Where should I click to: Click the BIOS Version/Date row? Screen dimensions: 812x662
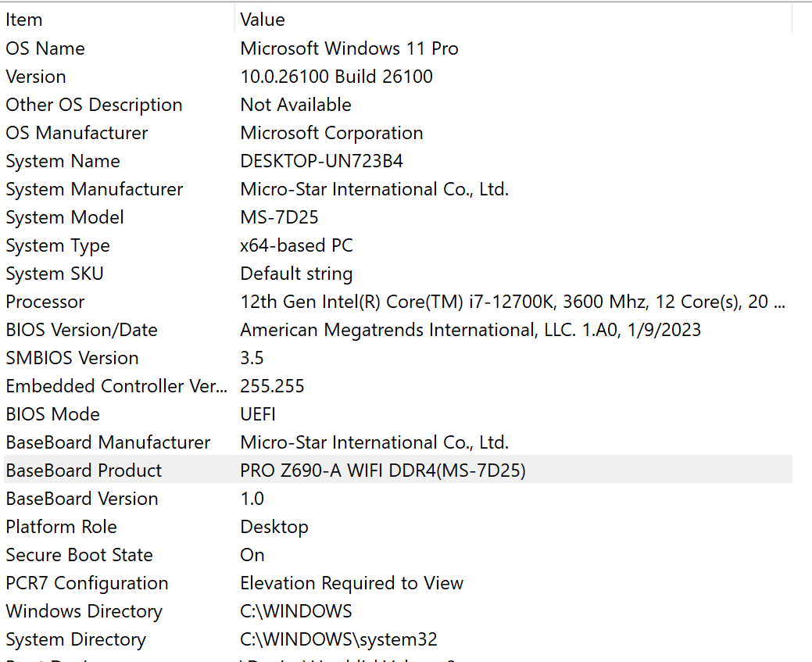pos(81,330)
